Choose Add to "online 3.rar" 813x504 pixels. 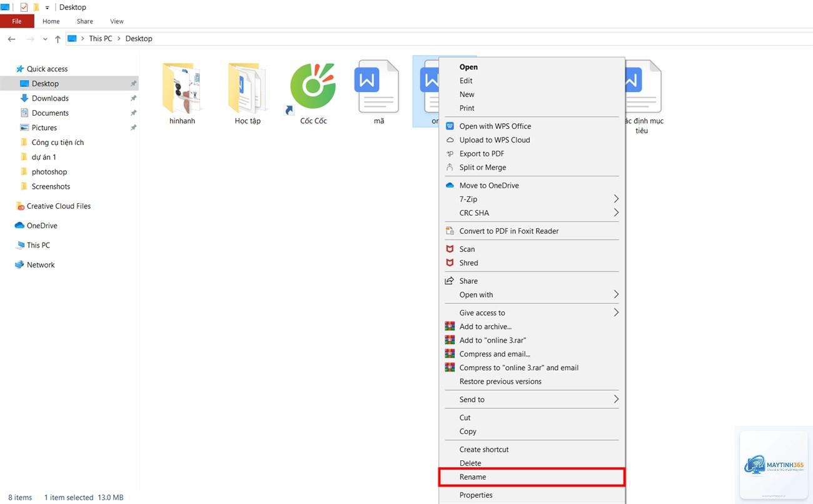click(x=532, y=340)
